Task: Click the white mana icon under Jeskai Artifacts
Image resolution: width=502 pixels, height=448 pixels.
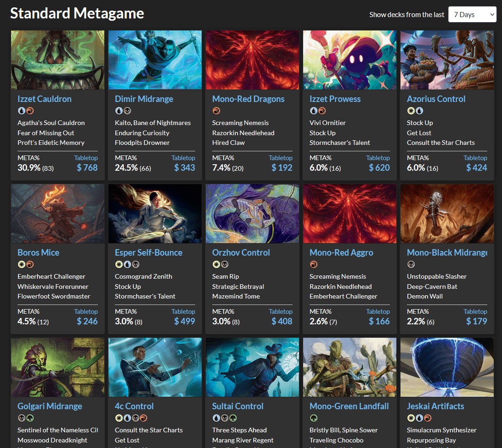Action: coord(411,418)
